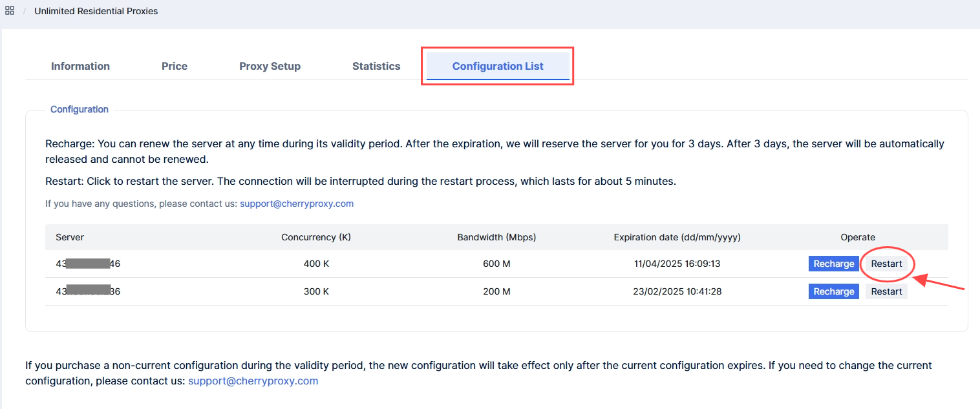
Task: Click the grid menu icon beside breadcrumb
Action: click(10, 11)
